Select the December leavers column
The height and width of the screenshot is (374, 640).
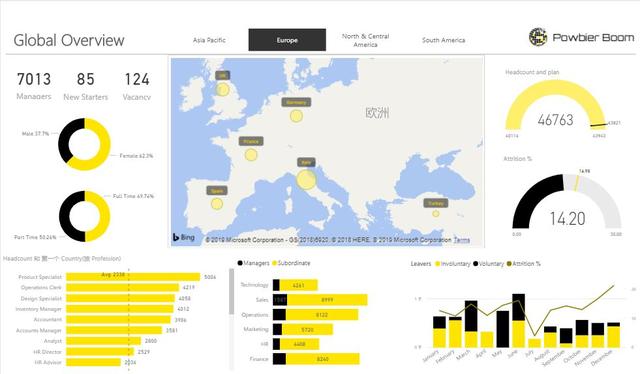[x=613, y=335]
